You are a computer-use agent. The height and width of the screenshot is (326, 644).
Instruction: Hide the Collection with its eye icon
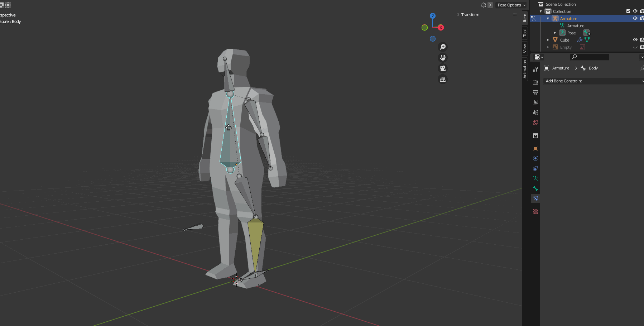pyautogui.click(x=635, y=11)
